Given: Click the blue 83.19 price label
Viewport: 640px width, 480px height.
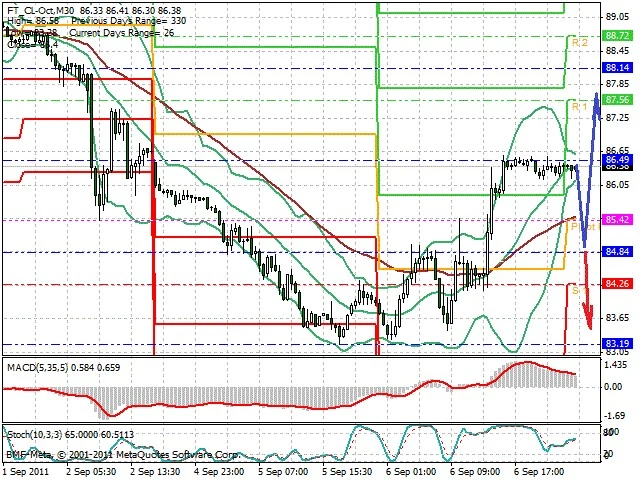Looking at the screenshot, I should coord(617,343).
